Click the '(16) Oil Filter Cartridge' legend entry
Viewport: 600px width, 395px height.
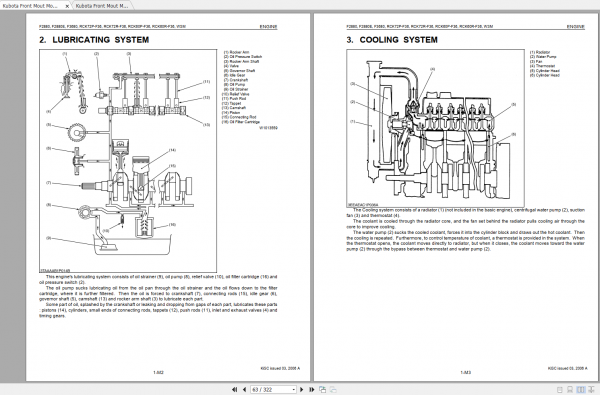pyautogui.click(x=241, y=122)
